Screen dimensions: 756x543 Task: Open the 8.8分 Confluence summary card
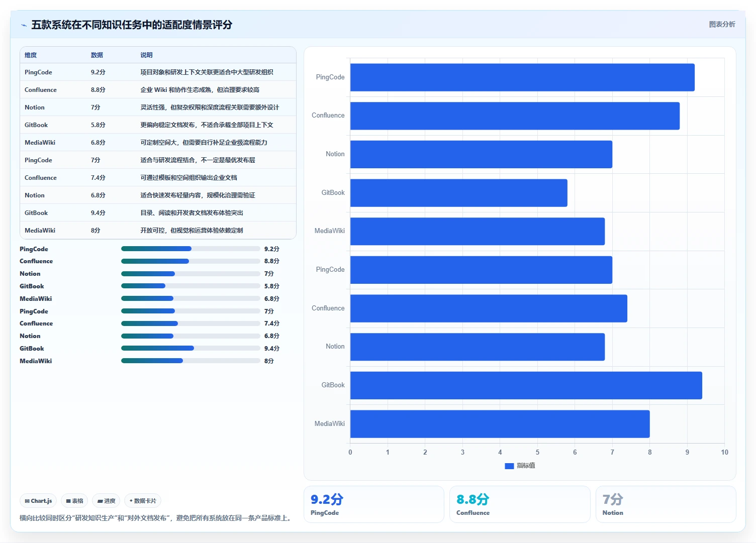click(520, 504)
